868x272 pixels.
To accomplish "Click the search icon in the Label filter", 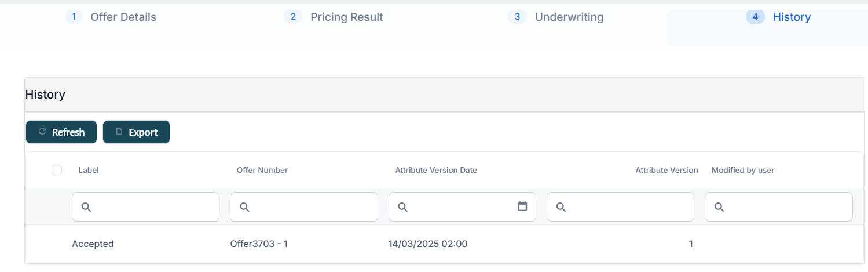I will click(86, 207).
